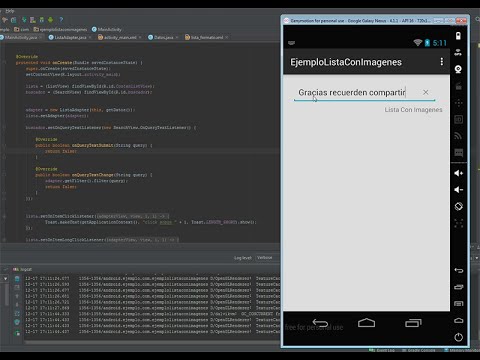Image resolution: width=480 pixels, height=360 pixels.
Task: Collapse the onQueryTextChange method fold marker
Action: [4, 175]
